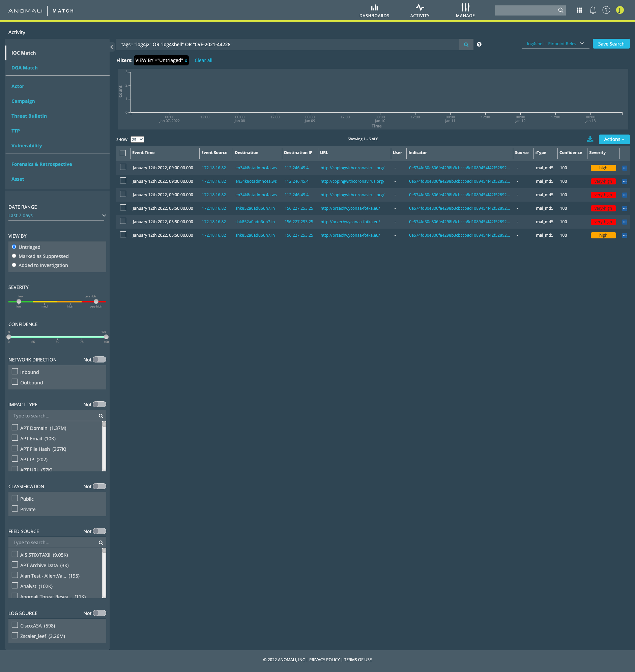
Task: Click the Save Search button
Action: 611,44
